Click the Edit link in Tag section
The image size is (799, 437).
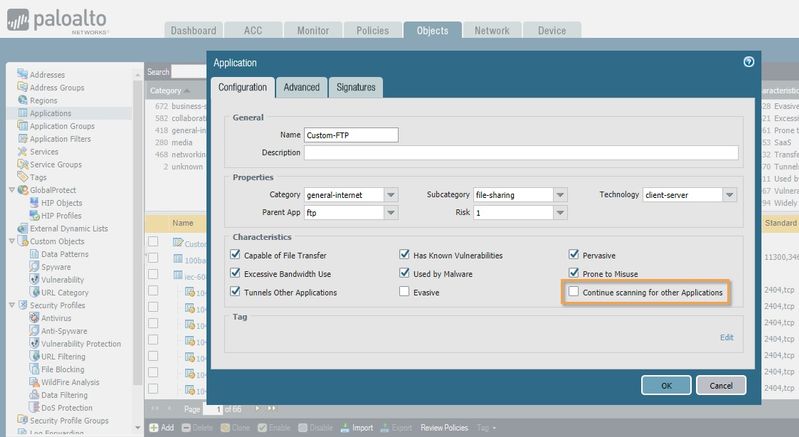coord(727,337)
